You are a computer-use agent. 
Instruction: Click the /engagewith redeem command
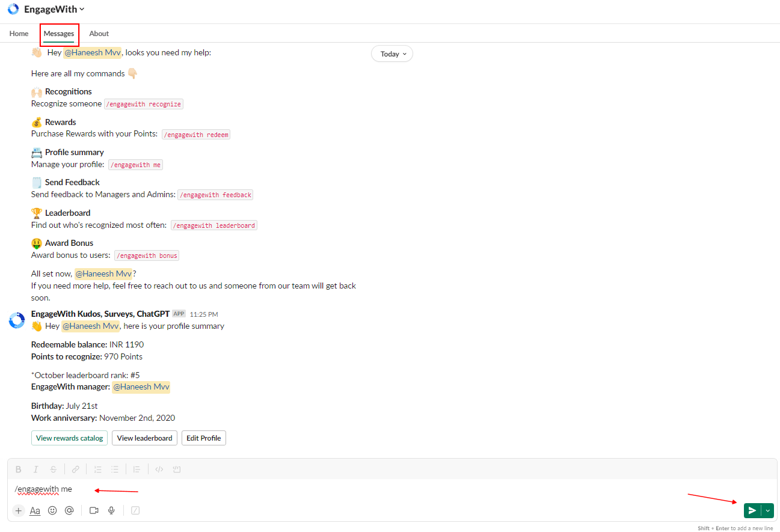[196, 134]
